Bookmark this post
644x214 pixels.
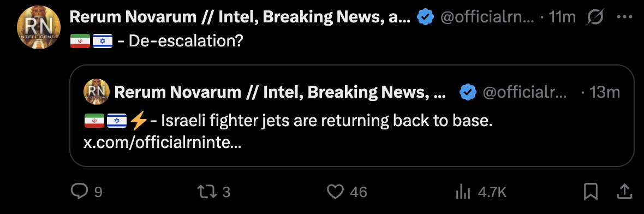[591, 192]
